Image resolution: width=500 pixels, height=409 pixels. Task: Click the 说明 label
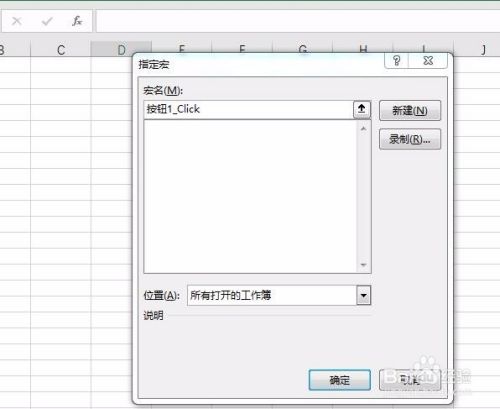tap(153, 315)
